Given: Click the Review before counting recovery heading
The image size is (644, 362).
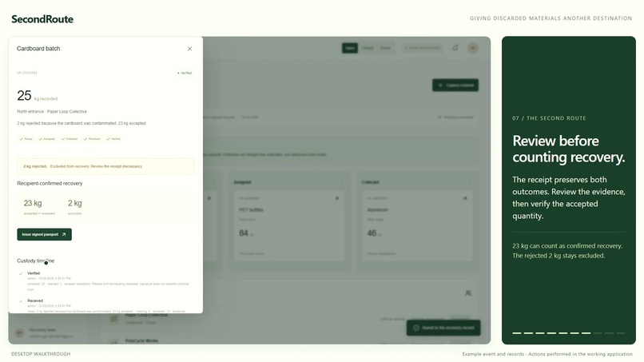Looking at the screenshot, I should (568, 149).
